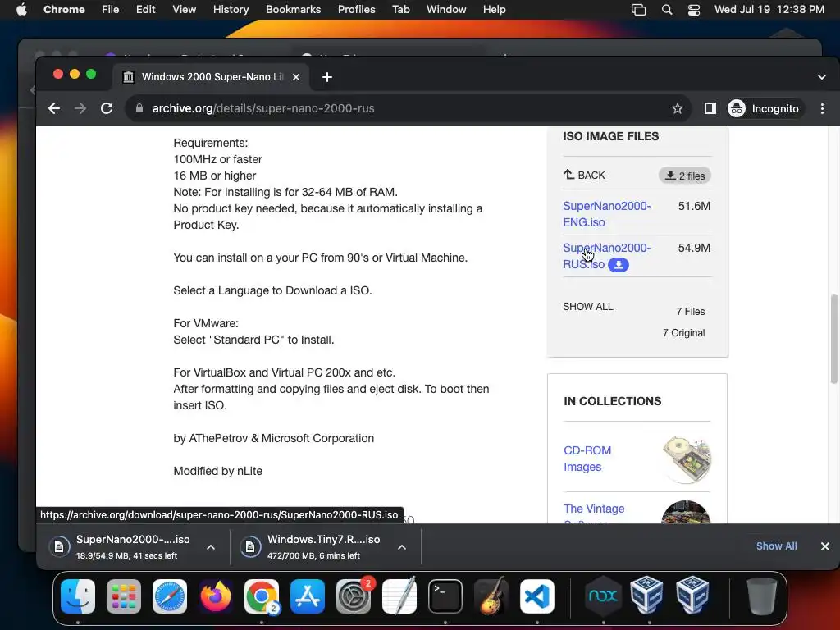Select the Windows 2000 Super-Nano Lite tab

click(211, 76)
